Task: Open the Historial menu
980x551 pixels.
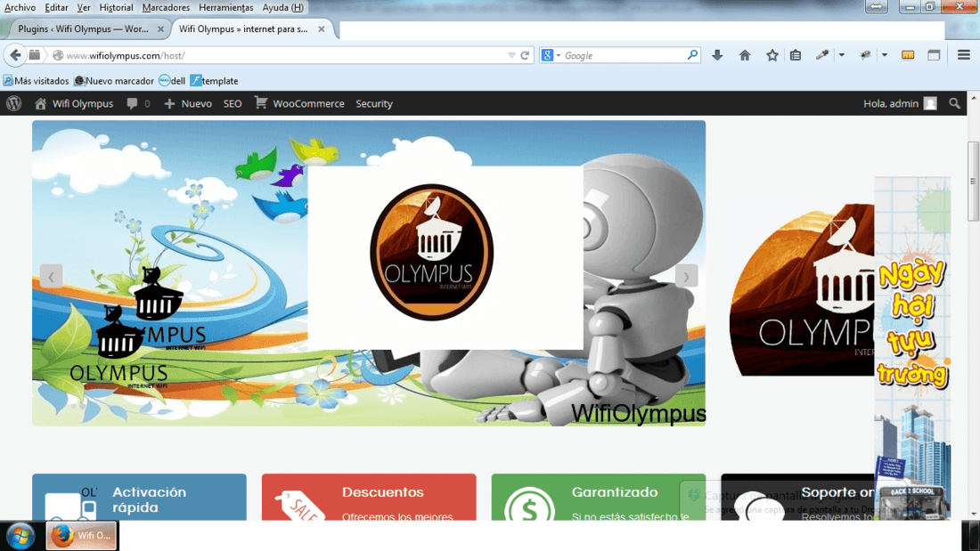Action: point(116,7)
